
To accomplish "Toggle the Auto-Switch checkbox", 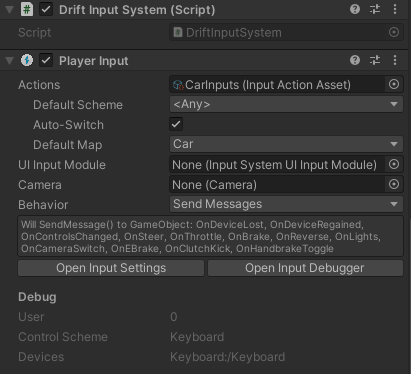I will coord(176,124).
